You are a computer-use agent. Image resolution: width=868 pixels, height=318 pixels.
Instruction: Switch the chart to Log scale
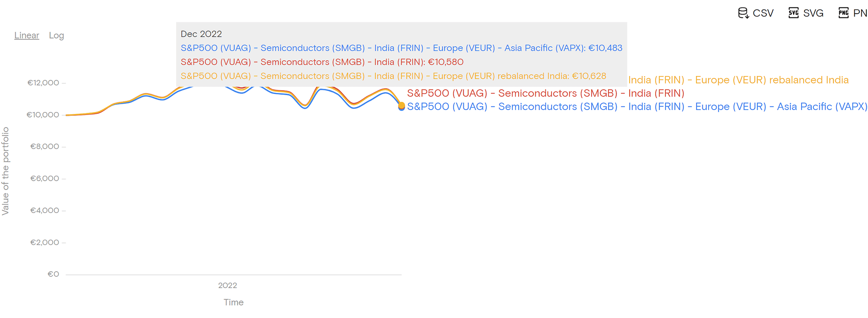point(56,36)
